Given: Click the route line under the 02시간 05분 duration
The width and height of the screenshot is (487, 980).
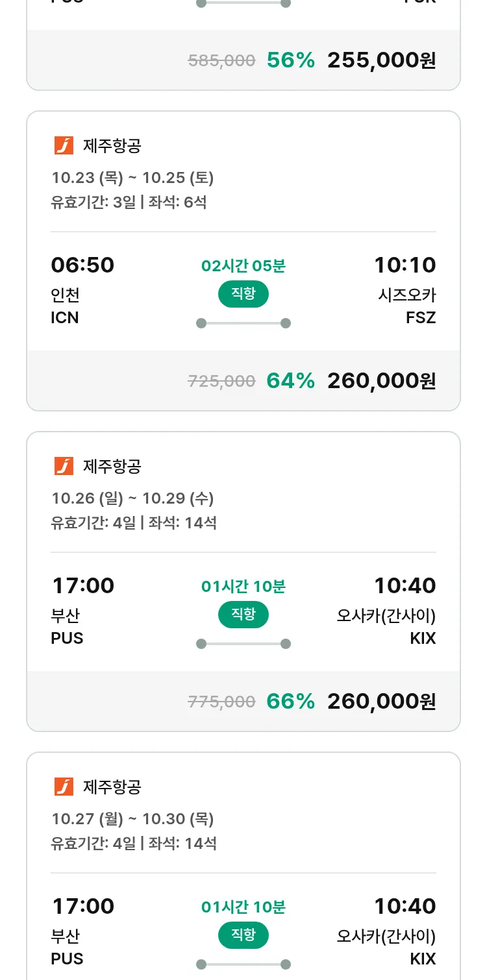Looking at the screenshot, I should (243, 323).
